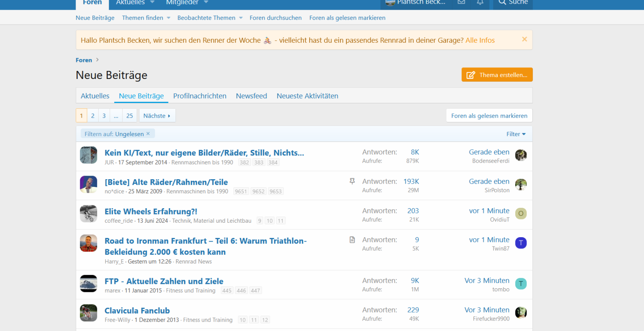
Task: Open the Elite Wheels Erfahrung thread
Action: [x=151, y=211]
